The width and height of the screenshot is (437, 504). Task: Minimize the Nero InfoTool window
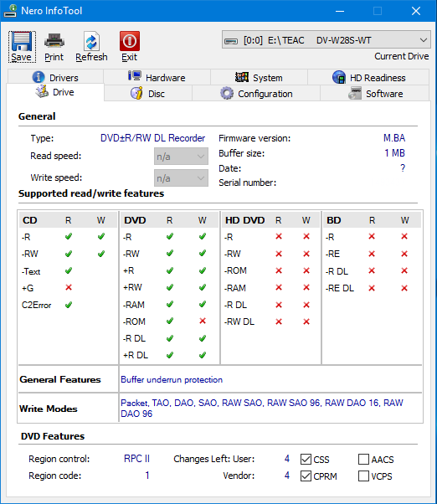tap(340, 11)
